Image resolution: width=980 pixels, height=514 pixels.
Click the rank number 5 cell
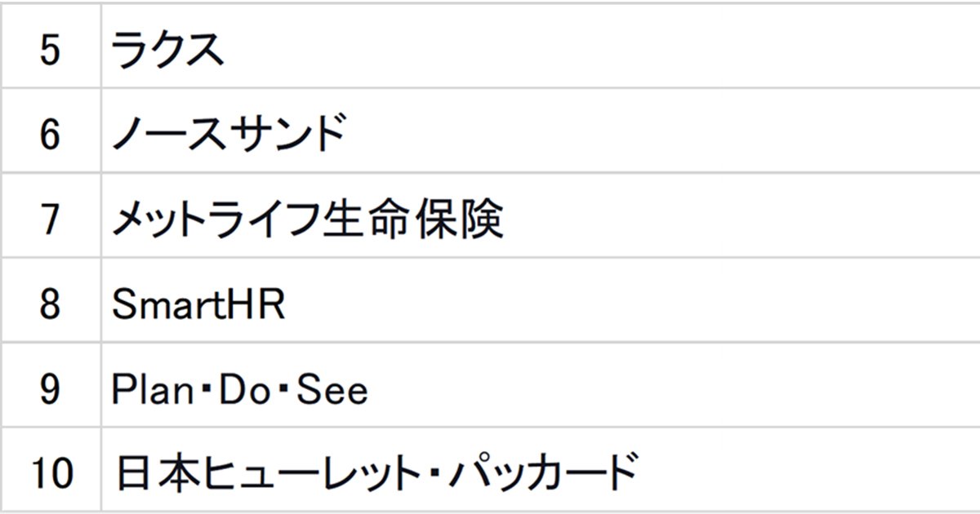pos(50,51)
